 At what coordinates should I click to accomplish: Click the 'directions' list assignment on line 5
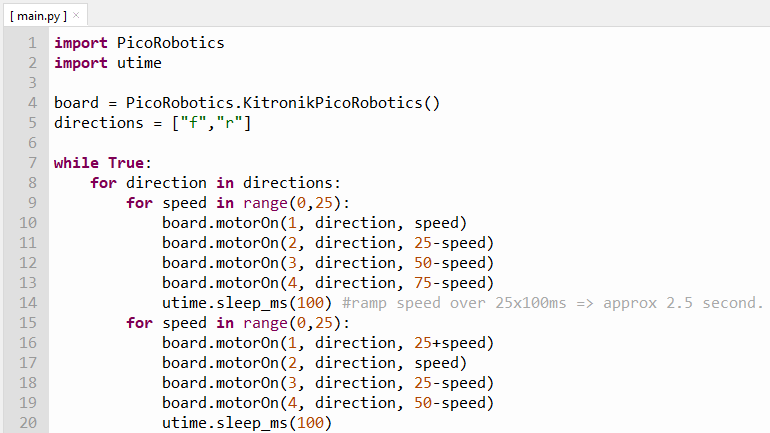(x=152, y=123)
